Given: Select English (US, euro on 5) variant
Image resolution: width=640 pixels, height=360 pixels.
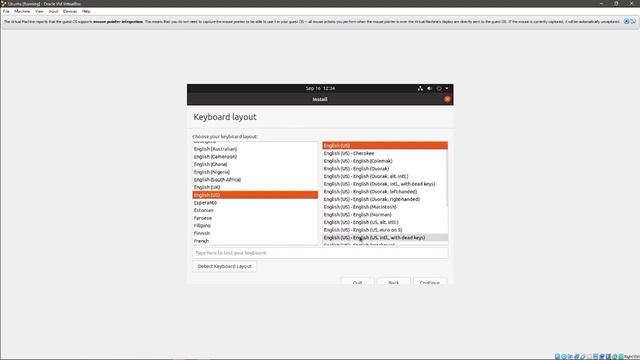Looking at the screenshot, I should pyautogui.click(x=384, y=230).
